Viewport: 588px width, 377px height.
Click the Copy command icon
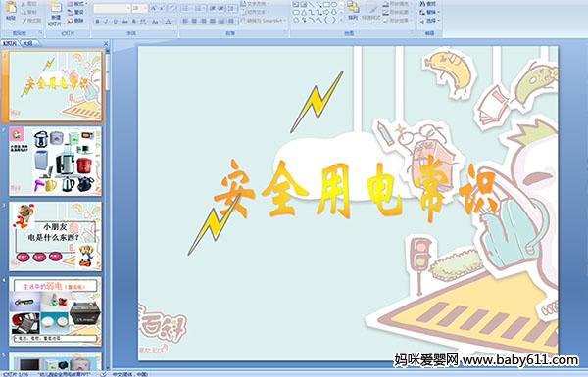coord(24,12)
